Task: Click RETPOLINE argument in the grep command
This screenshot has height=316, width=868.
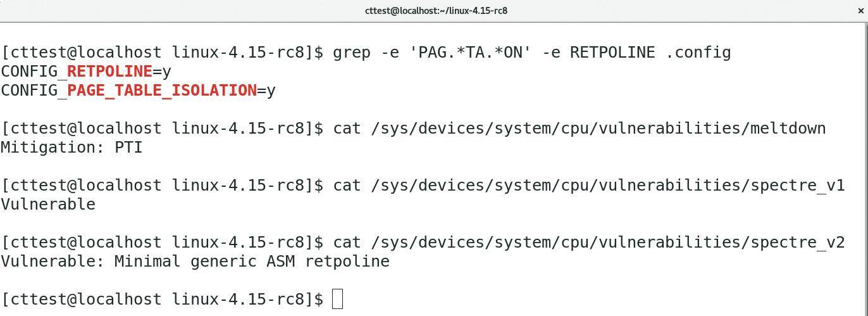Action: [612, 53]
